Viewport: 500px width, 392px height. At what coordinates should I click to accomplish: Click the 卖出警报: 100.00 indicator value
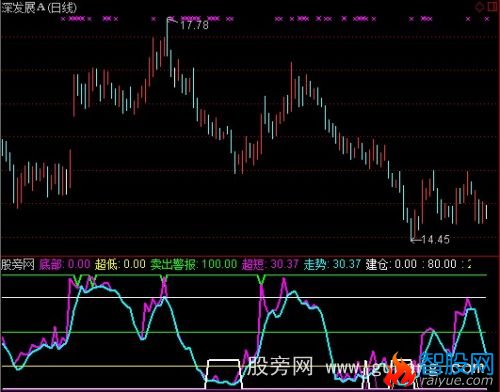193,264
